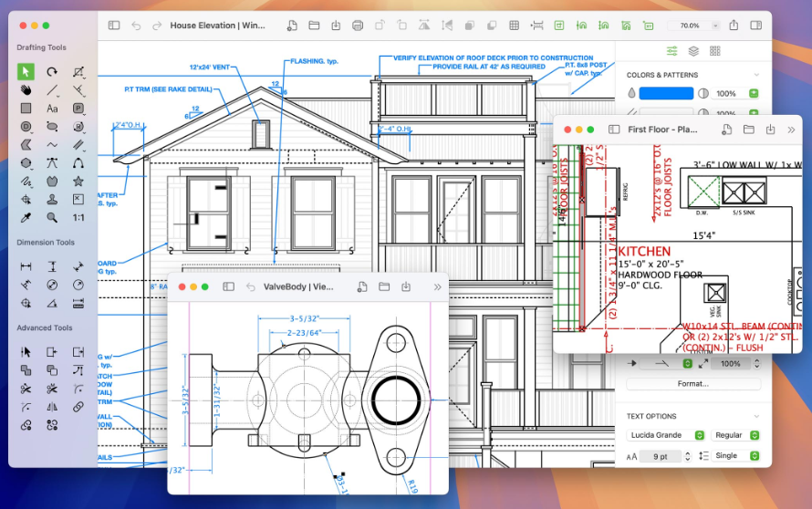
Task: Pick the Eyedropper tool
Action: [26, 217]
